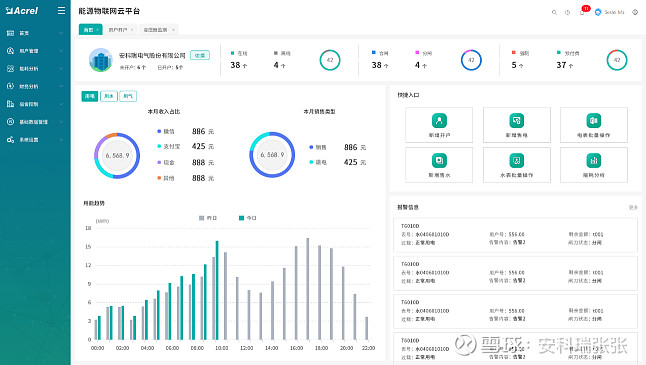
Task: Open the new account quick entry with person icon
Action: tap(439, 125)
